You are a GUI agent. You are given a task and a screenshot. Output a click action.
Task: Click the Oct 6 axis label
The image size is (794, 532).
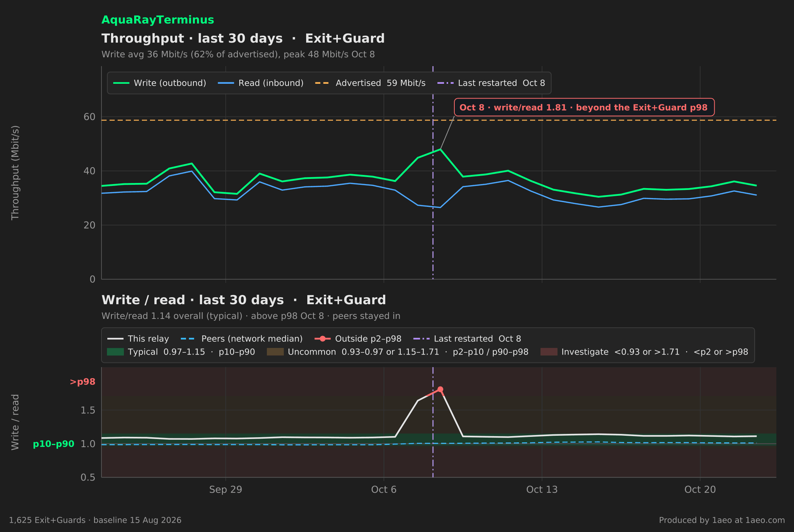pyautogui.click(x=384, y=489)
